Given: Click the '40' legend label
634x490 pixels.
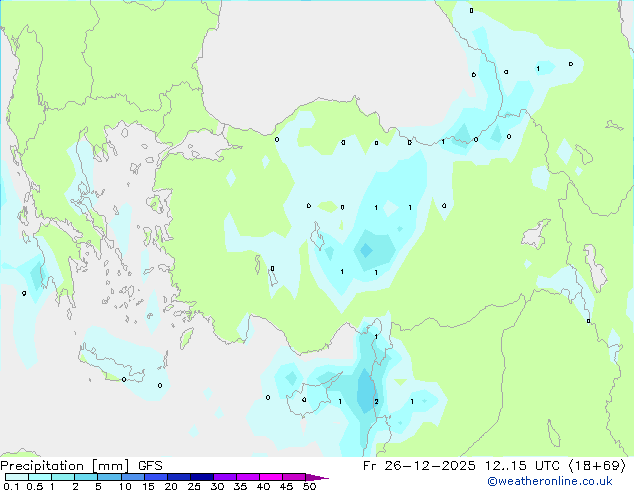Looking at the screenshot, I should coord(263,486).
